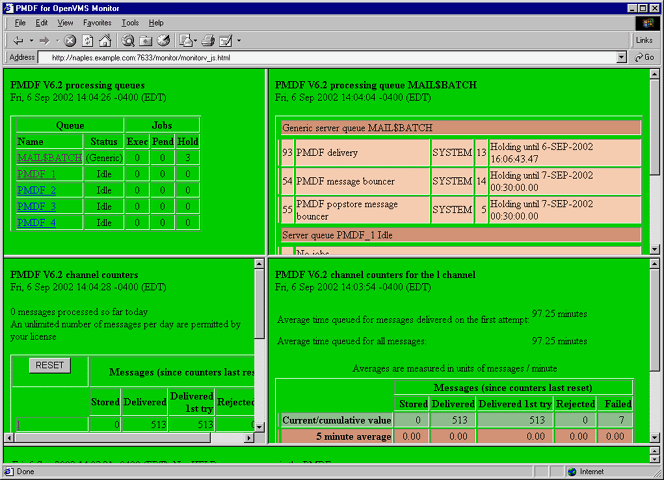Click the 'PMDF delivery' job cell
Viewport: 664px width, 480px height.
(x=362, y=153)
